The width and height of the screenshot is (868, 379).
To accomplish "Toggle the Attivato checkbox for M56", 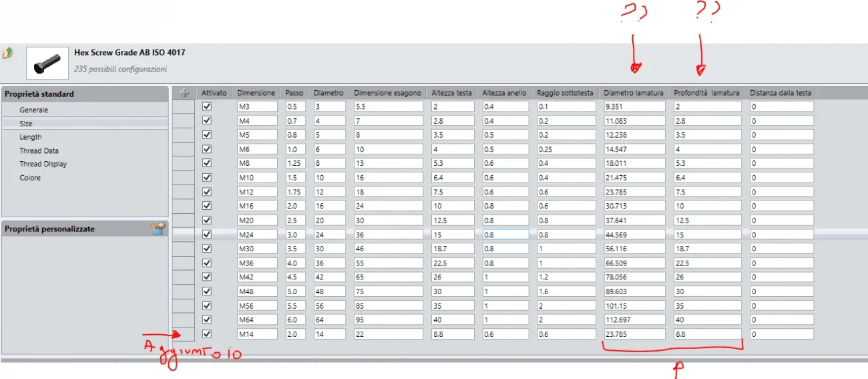I will coord(207,305).
